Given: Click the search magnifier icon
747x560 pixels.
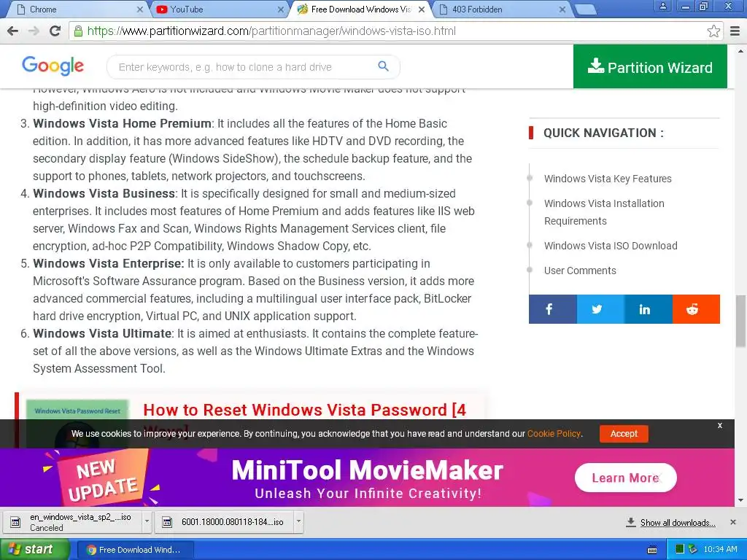Looking at the screenshot, I should tap(383, 66).
